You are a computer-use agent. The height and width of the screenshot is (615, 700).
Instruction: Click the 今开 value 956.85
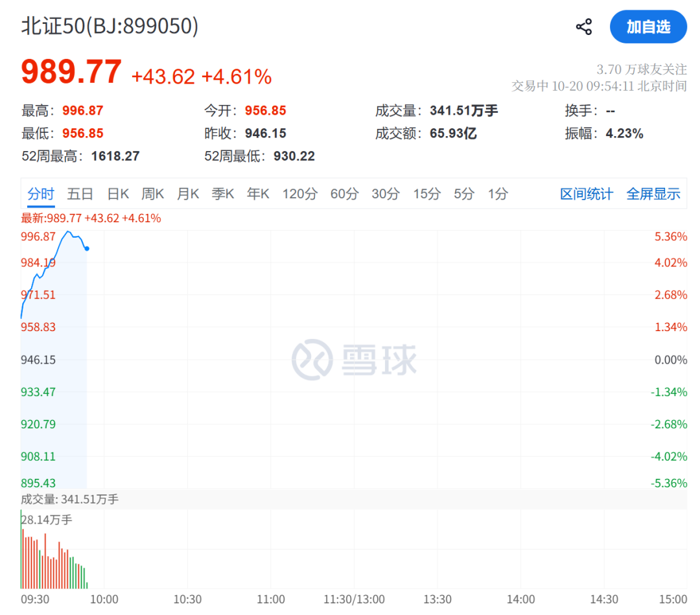(x=266, y=110)
